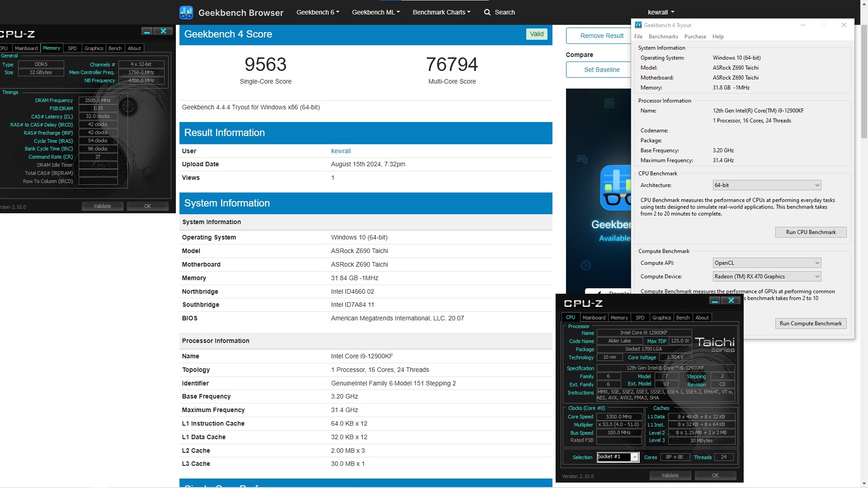Viewport: 868px width, 488px height.
Task: Open the Help menu in Geekbench 4 Tryout
Action: [718, 37]
